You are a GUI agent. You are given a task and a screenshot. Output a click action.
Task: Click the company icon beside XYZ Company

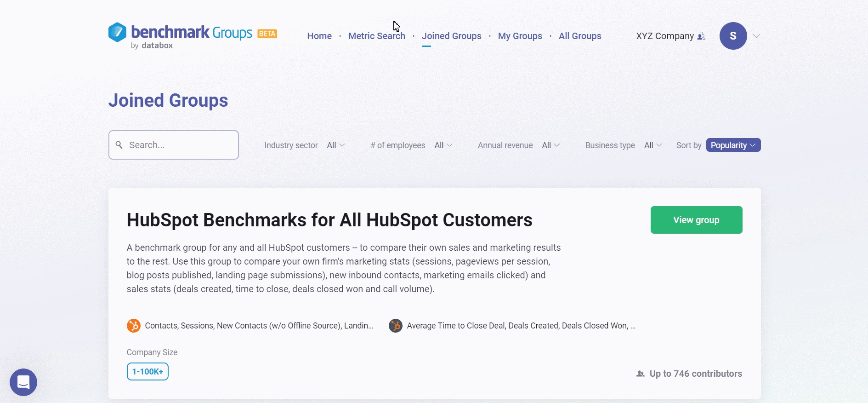(701, 36)
